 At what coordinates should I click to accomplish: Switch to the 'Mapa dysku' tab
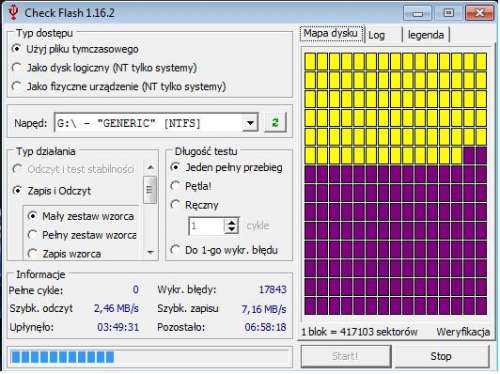[x=330, y=33]
